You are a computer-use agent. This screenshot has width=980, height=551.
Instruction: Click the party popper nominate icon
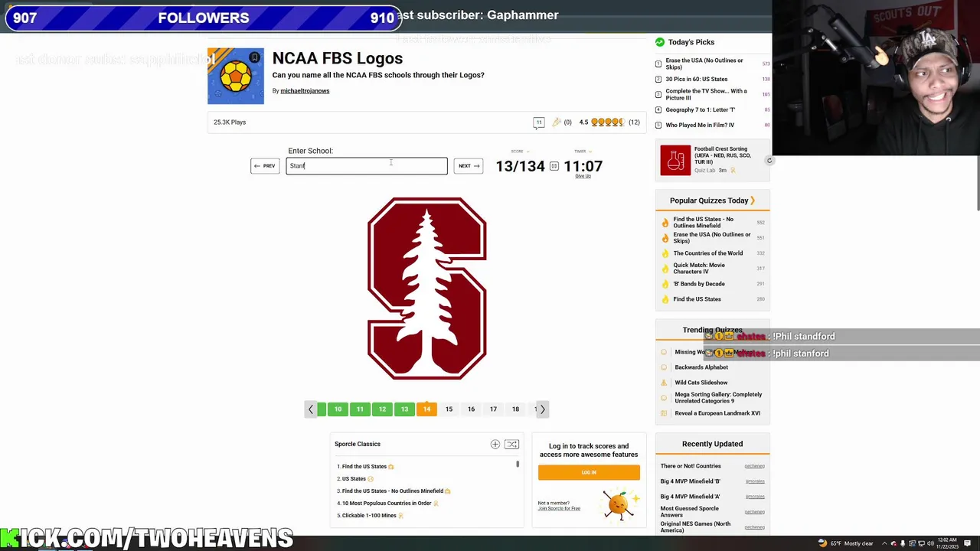(557, 122)
